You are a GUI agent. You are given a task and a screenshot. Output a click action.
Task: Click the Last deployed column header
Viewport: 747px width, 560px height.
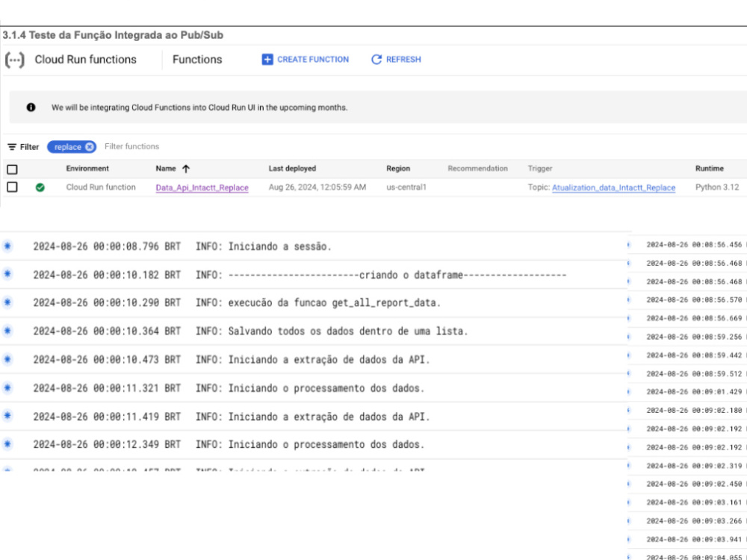coord(292,169)
